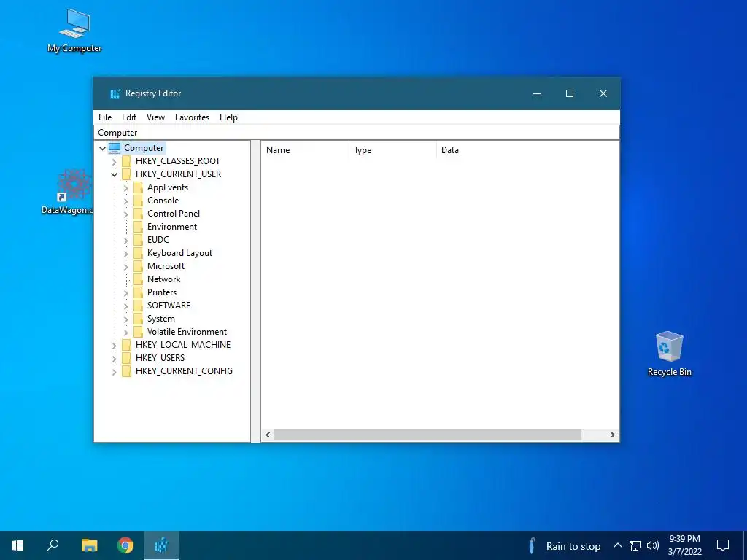Open the Favorites menu
Viewport: 747px width, 560px height.
click(192, 117)
